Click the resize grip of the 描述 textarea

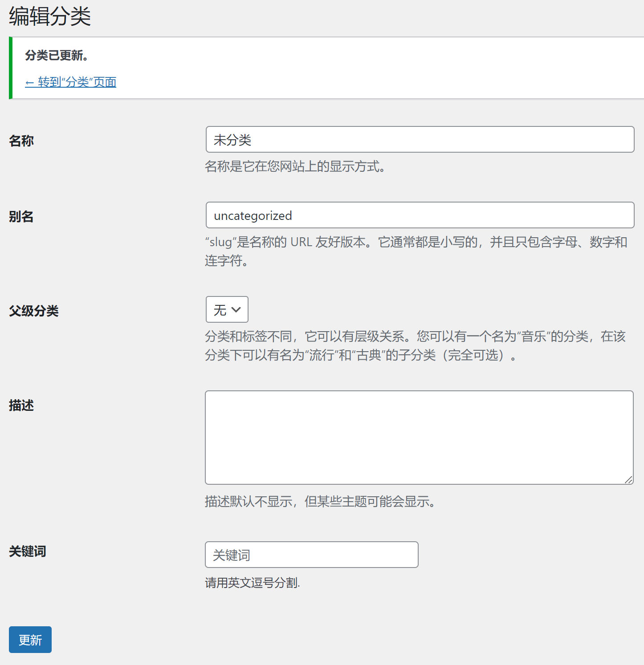pyautogui.click(x=628, y=479)
